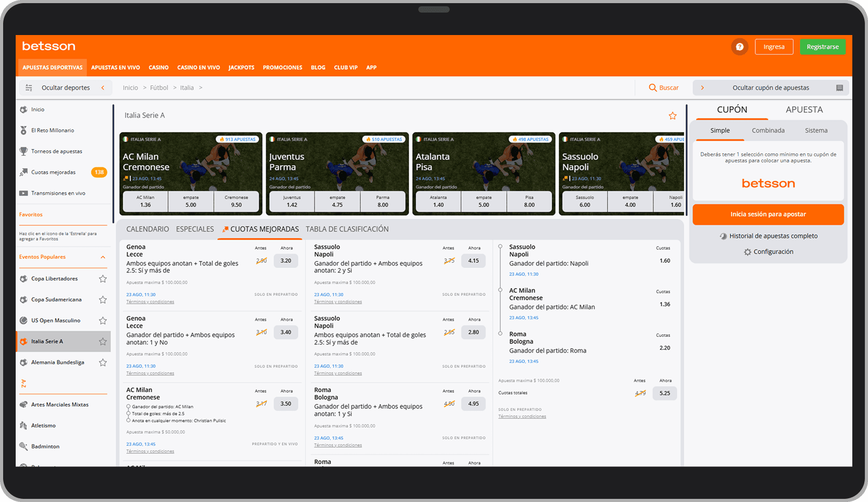Select boosted odds 3.50 for AC Milan Cremonese
This screenshot has height=502, width=868.
[285, 404]
